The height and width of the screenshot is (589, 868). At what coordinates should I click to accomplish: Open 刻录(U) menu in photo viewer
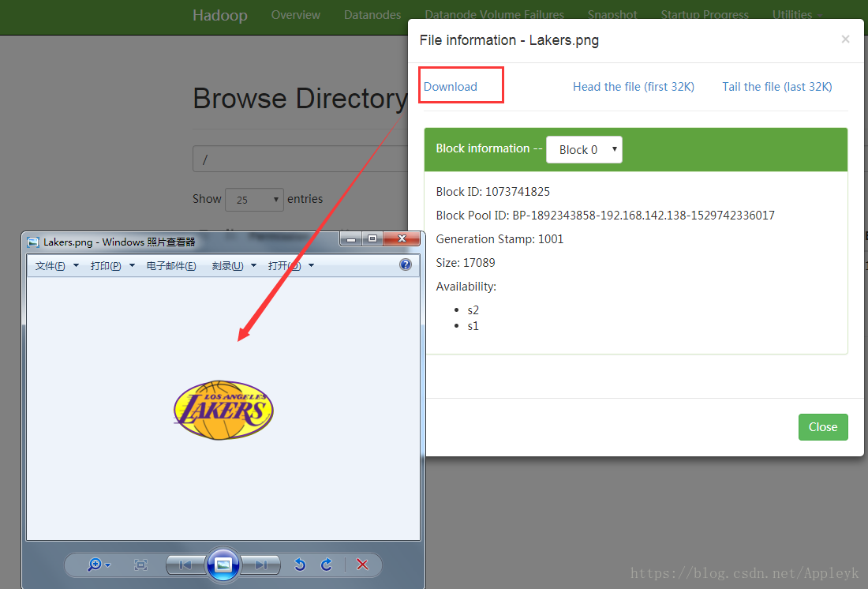pyautogui.click(x=234, y=266)
